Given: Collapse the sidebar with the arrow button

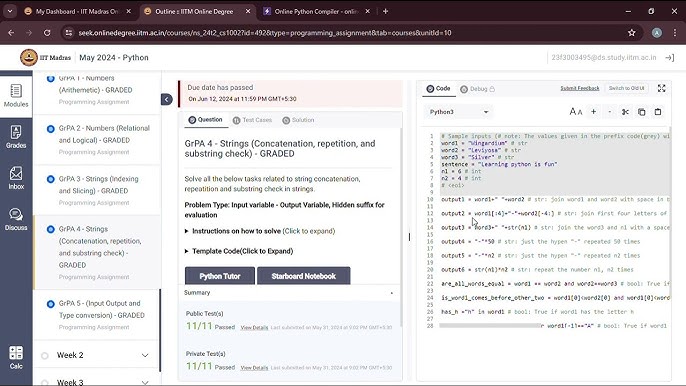Looking at the screenshot, I should click(167, 99).
